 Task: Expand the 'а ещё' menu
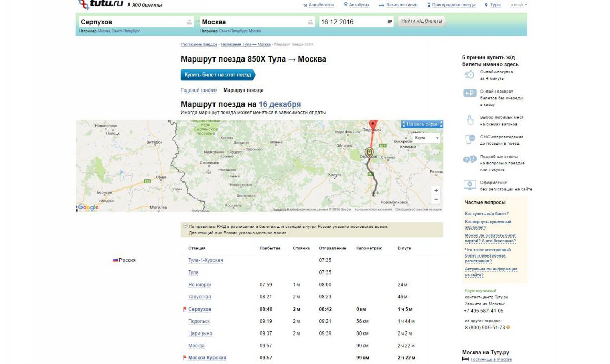tap(518, 5)
